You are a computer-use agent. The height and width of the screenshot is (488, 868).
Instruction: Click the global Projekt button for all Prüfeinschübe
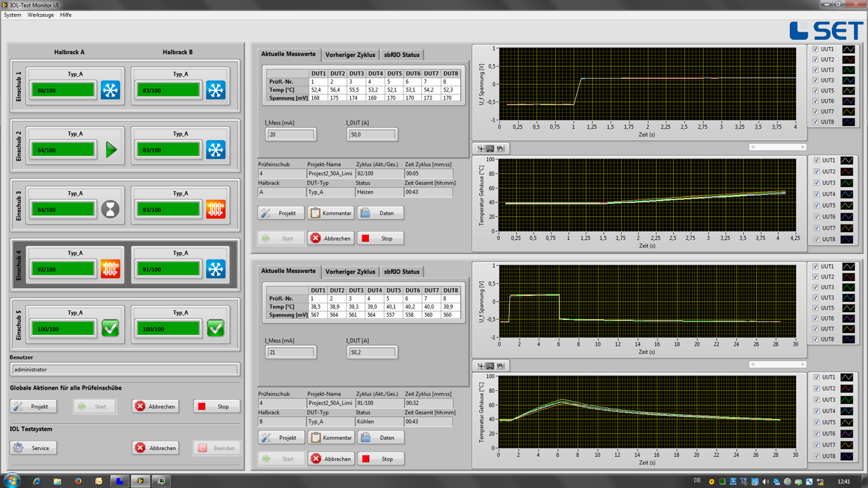pyautogui.click(x=33, y=407)
